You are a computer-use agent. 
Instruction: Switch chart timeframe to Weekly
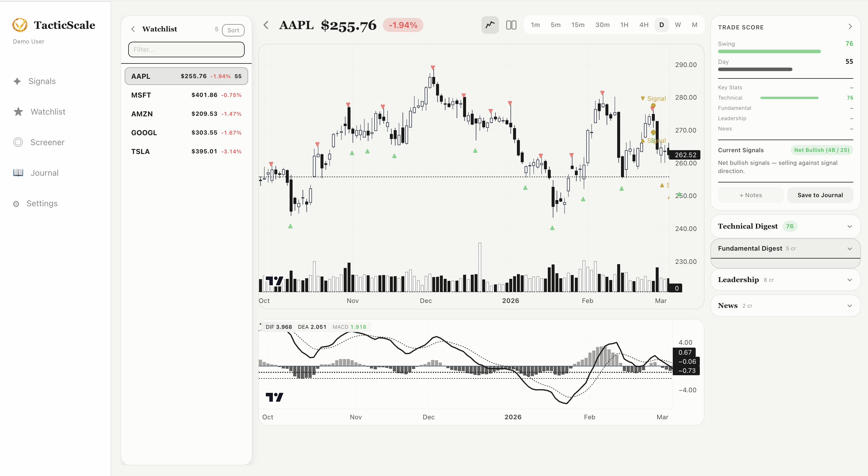(678, 25)
